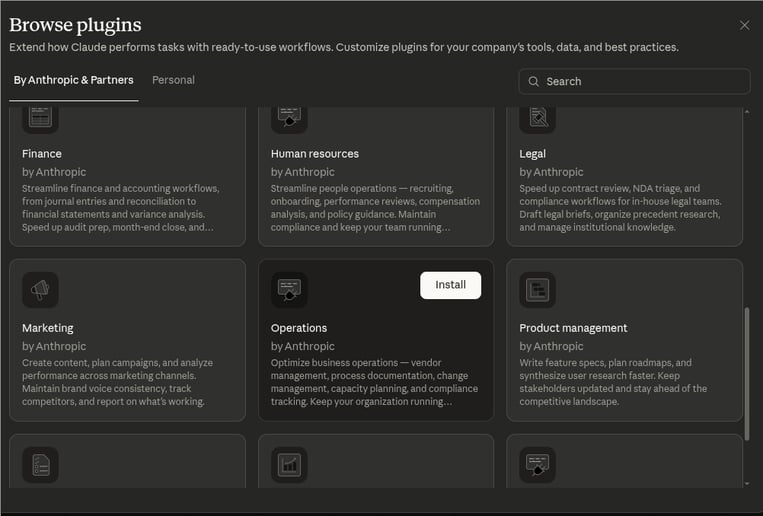
Task: Click the bar chart icon in bottom card
Action: 289,465
